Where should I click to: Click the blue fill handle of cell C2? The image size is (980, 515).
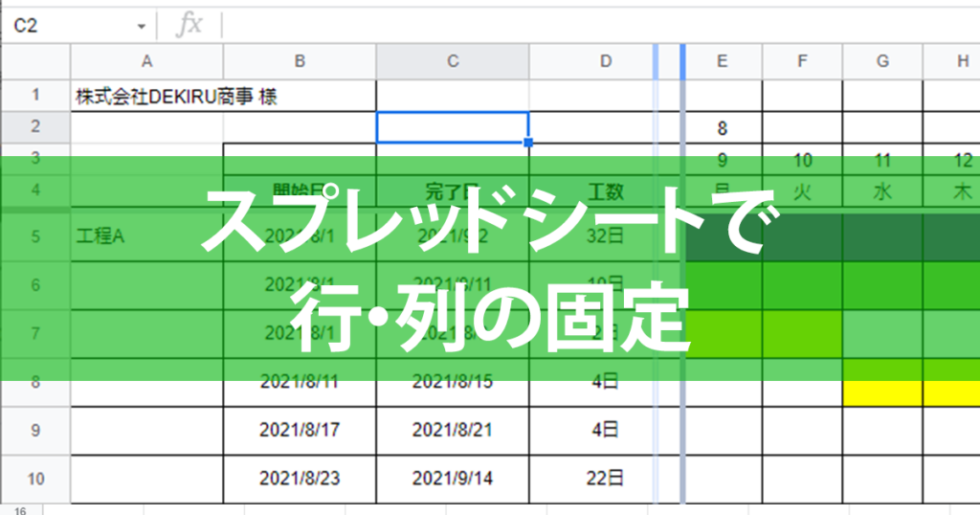click(528, 143)
